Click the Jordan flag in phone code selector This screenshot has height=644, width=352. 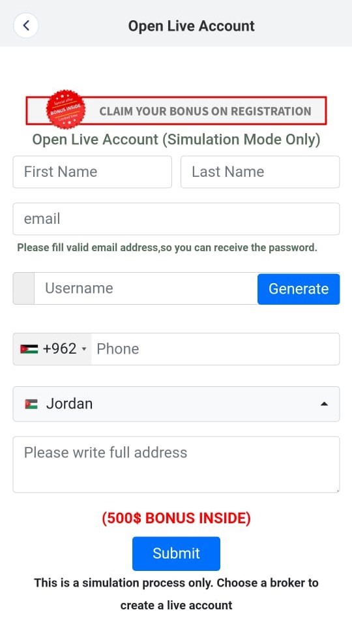tap(29, 349)
